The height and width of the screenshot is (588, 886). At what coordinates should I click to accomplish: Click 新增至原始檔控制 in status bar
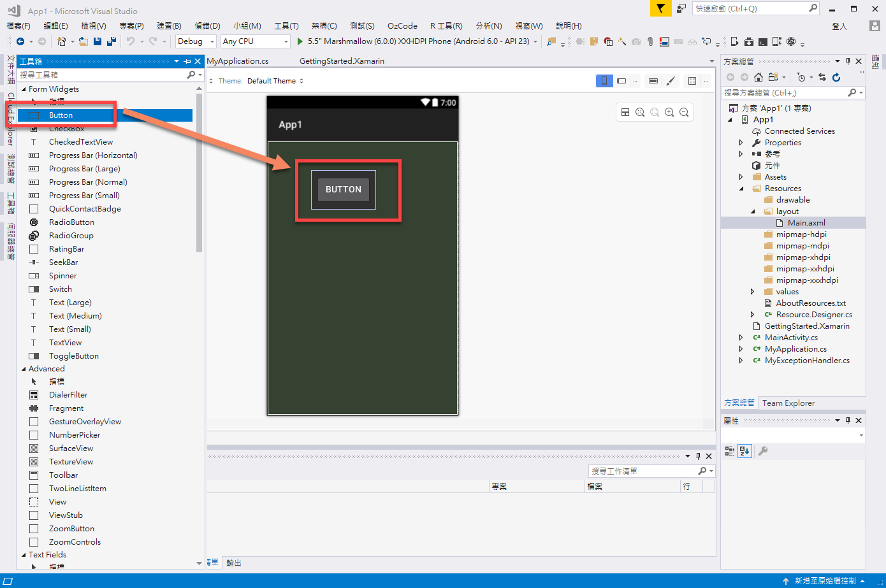[825, 581]
